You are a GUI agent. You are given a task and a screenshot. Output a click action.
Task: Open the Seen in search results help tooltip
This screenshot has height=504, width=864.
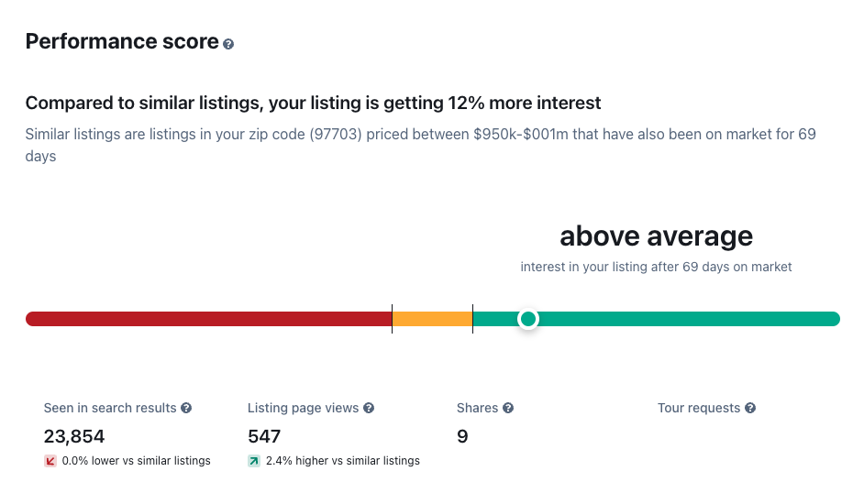click(186, 408)
